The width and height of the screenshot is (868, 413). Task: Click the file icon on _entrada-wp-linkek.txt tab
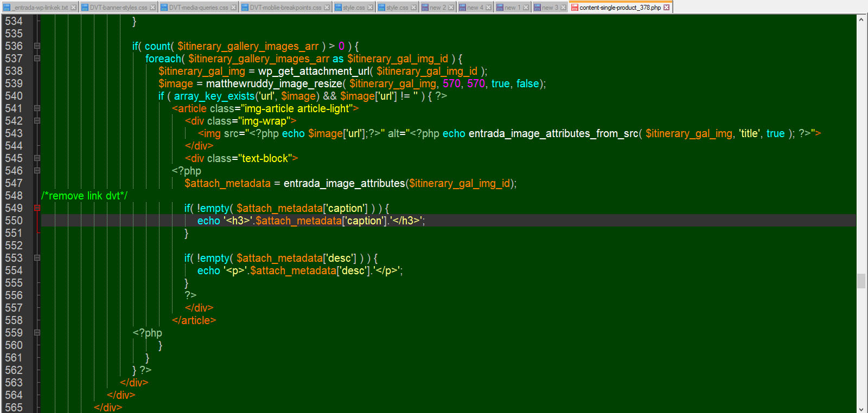pos(7,8)
